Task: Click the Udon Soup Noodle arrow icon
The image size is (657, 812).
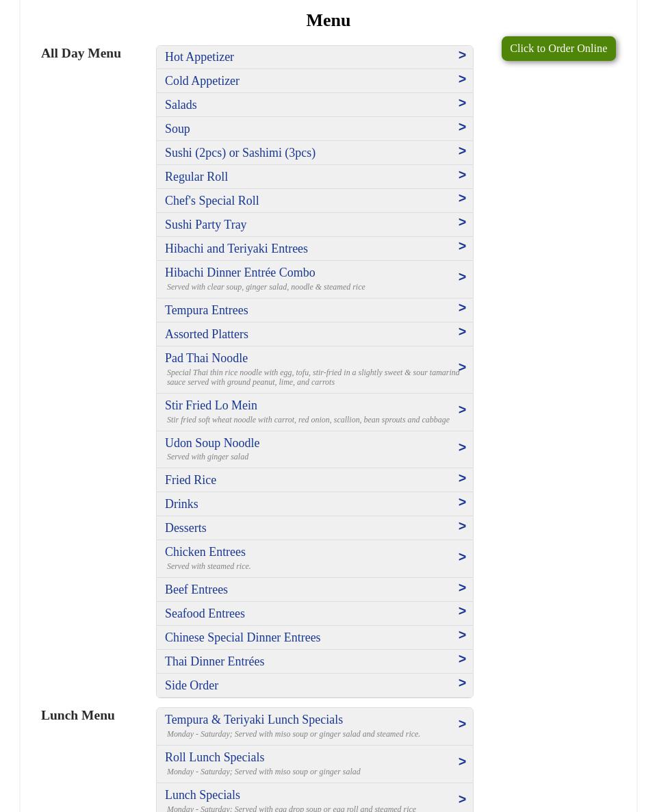Action: (462, 448)
